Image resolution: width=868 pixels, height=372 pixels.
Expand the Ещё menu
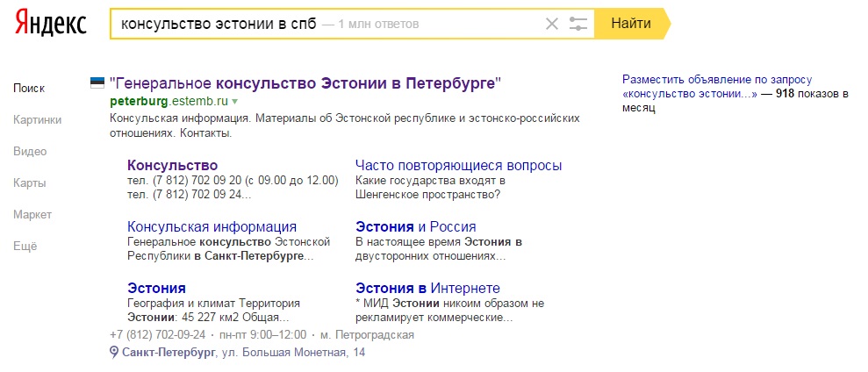click(x=25, y=247)
